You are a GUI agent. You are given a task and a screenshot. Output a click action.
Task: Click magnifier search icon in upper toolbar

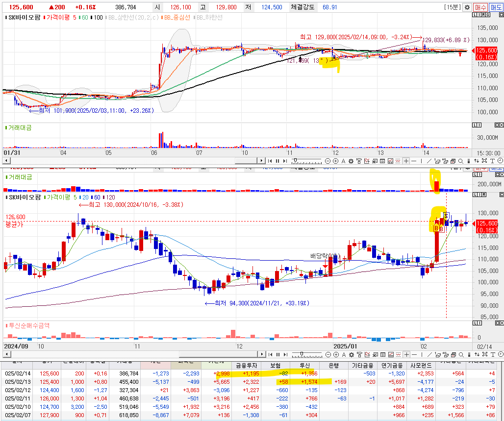[x=460, y=161]
